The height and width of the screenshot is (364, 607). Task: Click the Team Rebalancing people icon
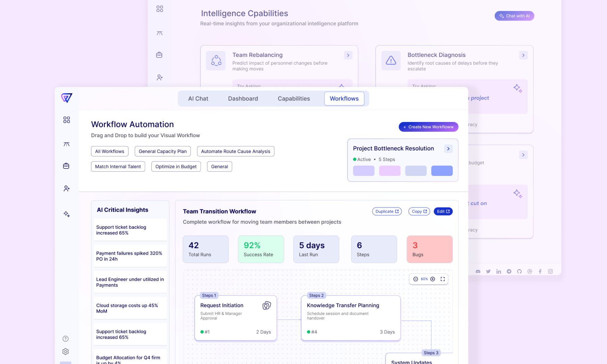(x=216, y=61)
